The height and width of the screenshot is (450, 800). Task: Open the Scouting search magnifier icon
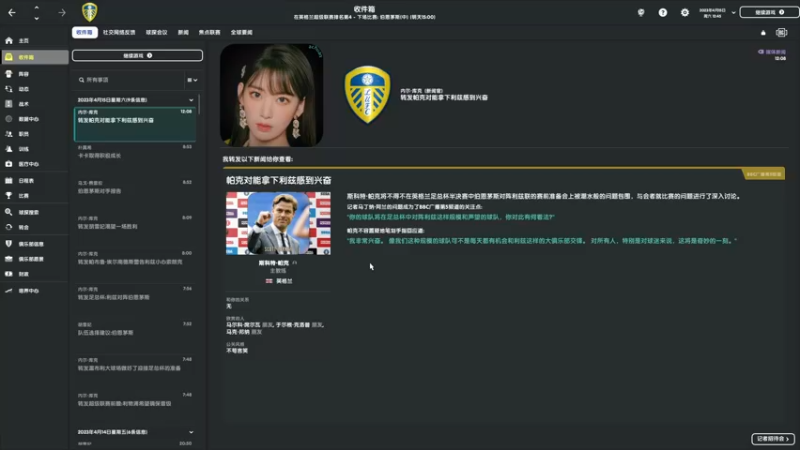[9, 212]
